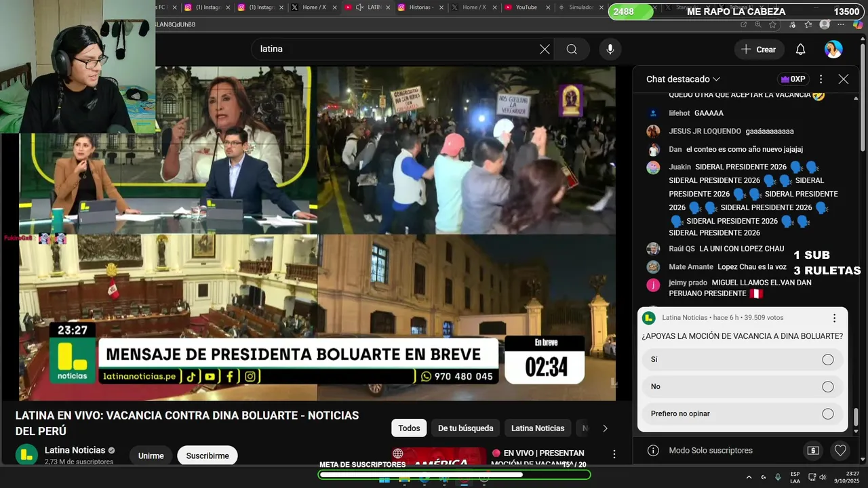Open the browser extensions icon

793,24
